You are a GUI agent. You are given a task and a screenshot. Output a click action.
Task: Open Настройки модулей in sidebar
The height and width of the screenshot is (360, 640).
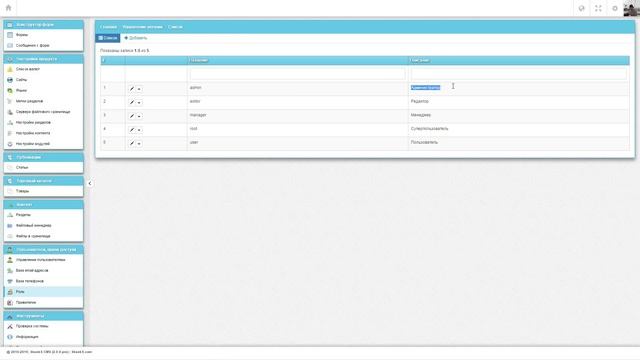pyautogui.click(x=43, y=144)
